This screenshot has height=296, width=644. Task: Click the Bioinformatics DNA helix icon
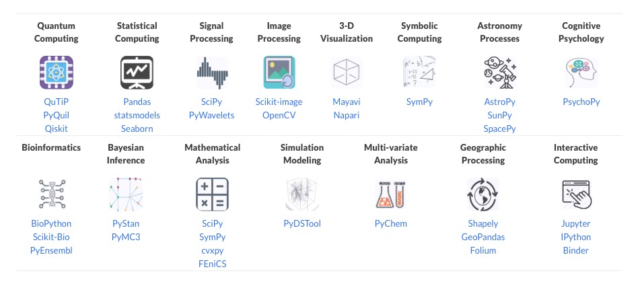(x=52, y=194)
